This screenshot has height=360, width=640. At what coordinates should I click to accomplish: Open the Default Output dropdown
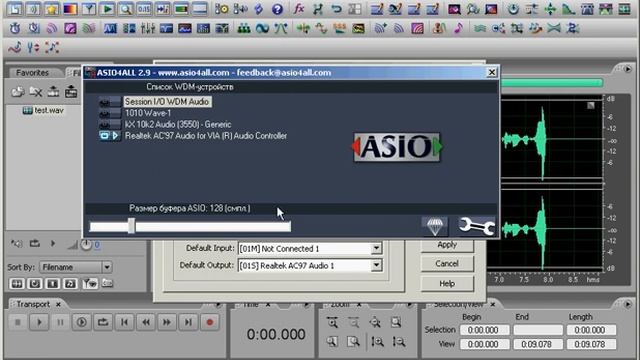point(376,265)
